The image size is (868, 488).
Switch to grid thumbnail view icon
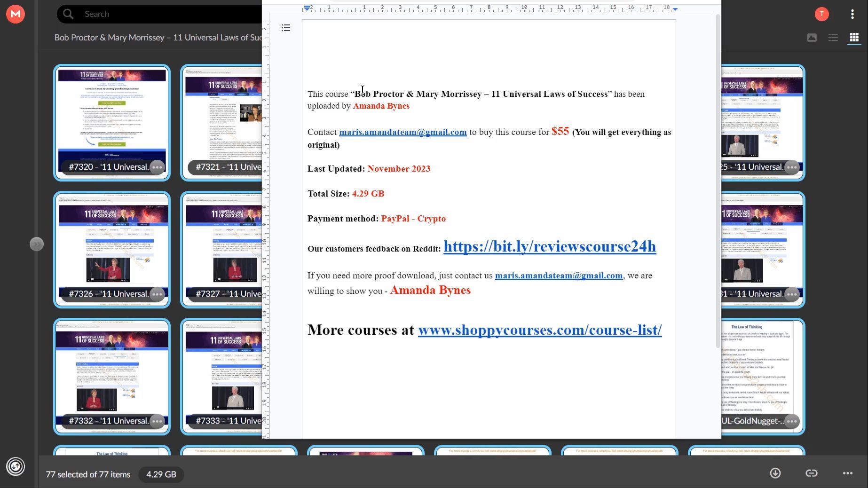tap(854, 37)
